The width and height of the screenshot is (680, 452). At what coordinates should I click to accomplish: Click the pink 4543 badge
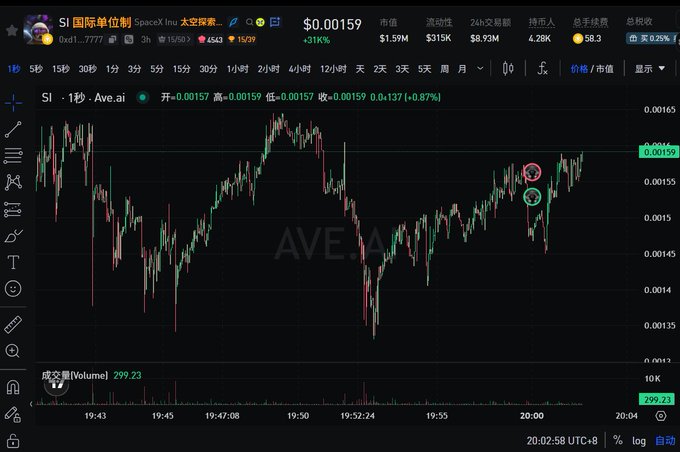tap(210, 39)
